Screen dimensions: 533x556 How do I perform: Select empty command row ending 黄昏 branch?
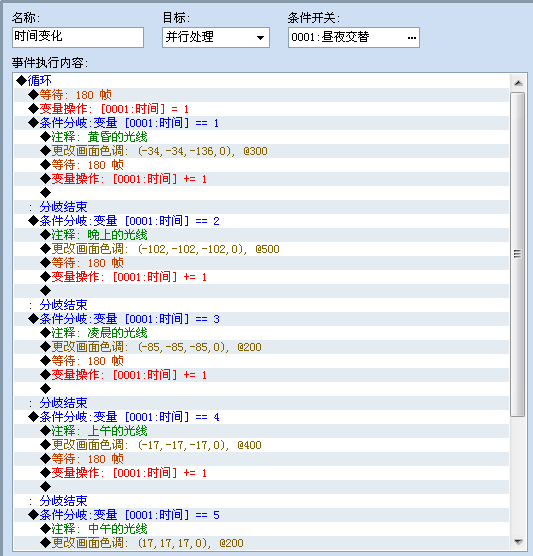point(261,193)
